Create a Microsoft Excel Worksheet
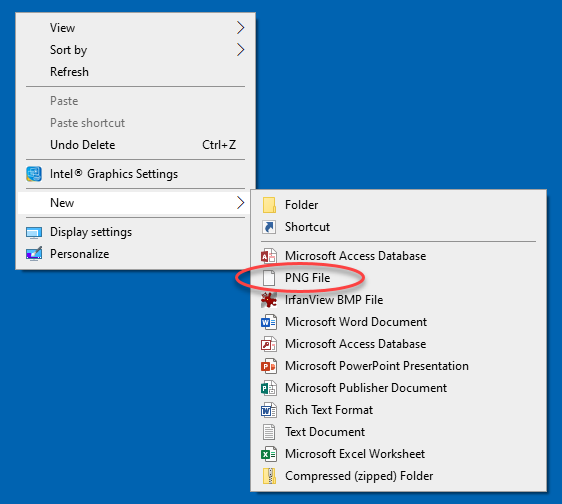The width and height of the screenshot is (562, 504). pyautogui.click(x=399, y=454)
